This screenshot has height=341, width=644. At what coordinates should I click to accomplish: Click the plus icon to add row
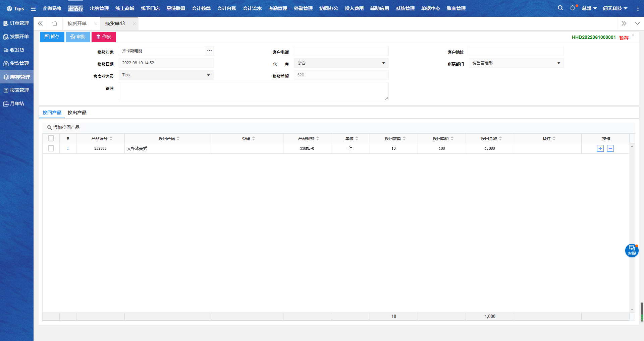[600, 148]
